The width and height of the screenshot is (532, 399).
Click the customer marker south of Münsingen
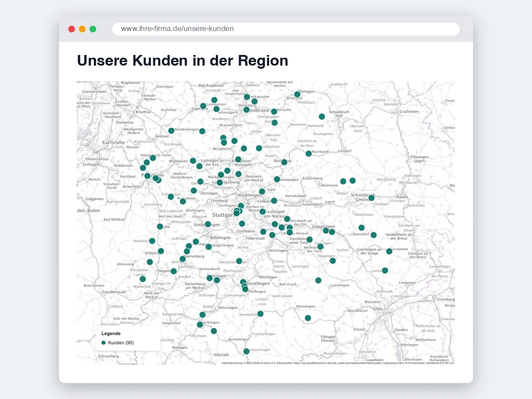coord(308,318)
